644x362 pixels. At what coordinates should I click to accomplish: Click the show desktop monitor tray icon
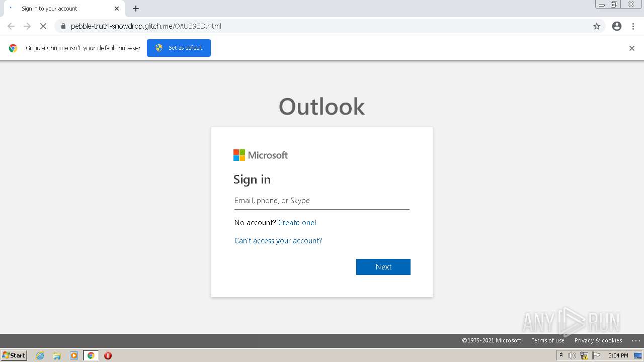pyautogui.click(x=638, y=355)
